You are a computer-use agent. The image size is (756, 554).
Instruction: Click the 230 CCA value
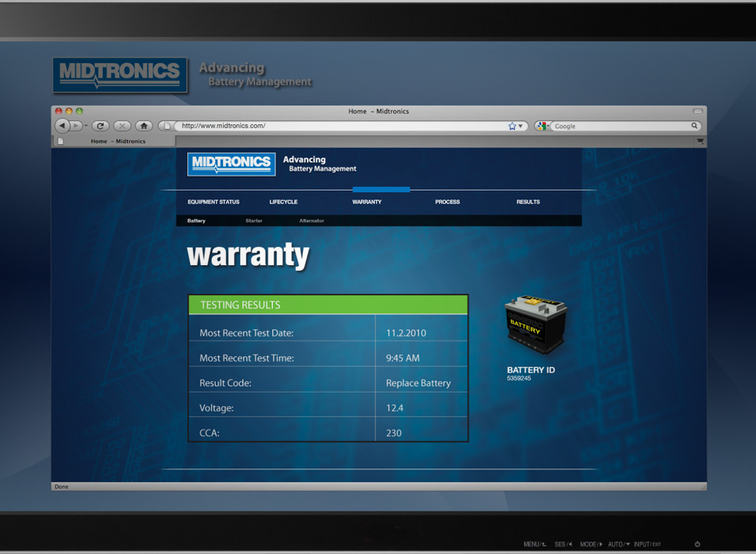pos(394,434)
